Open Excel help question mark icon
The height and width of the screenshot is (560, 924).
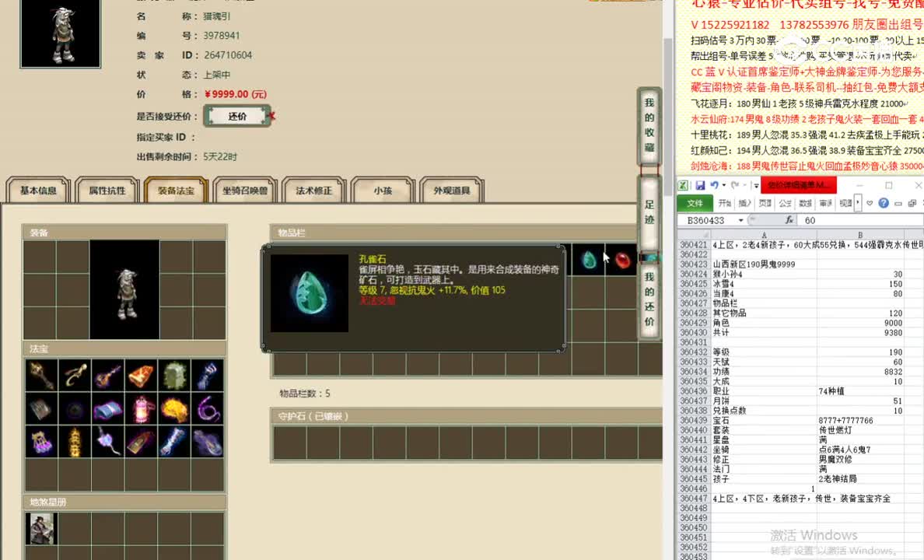coord(884,203)
